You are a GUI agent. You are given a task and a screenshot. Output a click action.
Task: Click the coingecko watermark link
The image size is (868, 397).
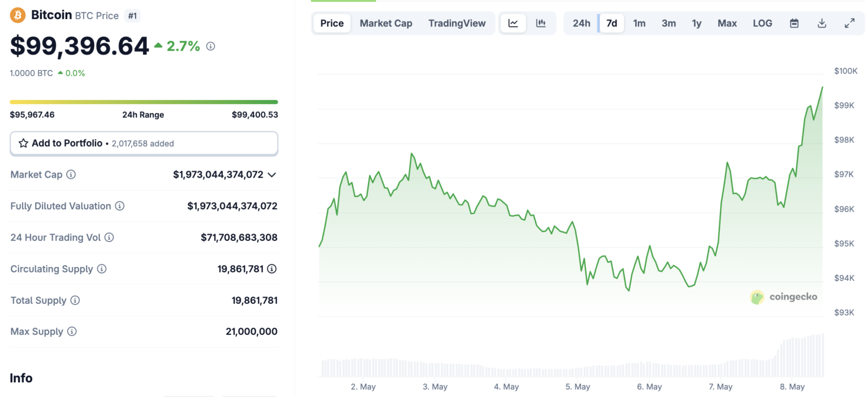(x=784, y=297)
